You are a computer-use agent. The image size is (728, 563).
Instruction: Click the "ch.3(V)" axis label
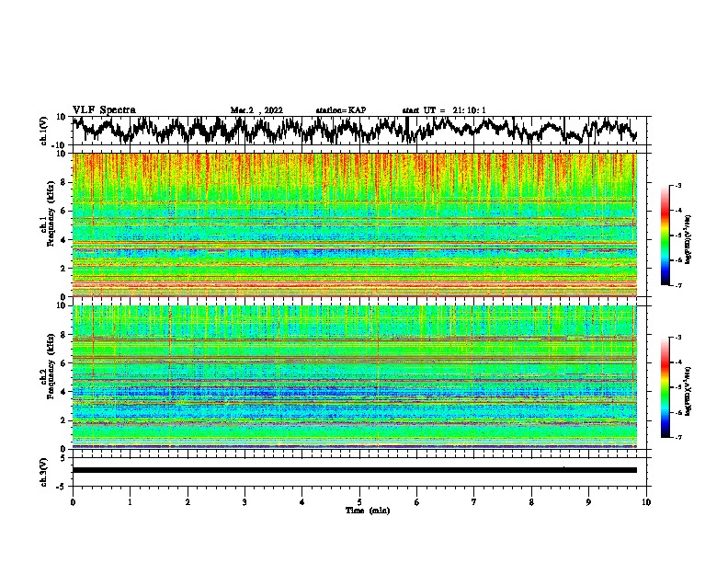44,472
